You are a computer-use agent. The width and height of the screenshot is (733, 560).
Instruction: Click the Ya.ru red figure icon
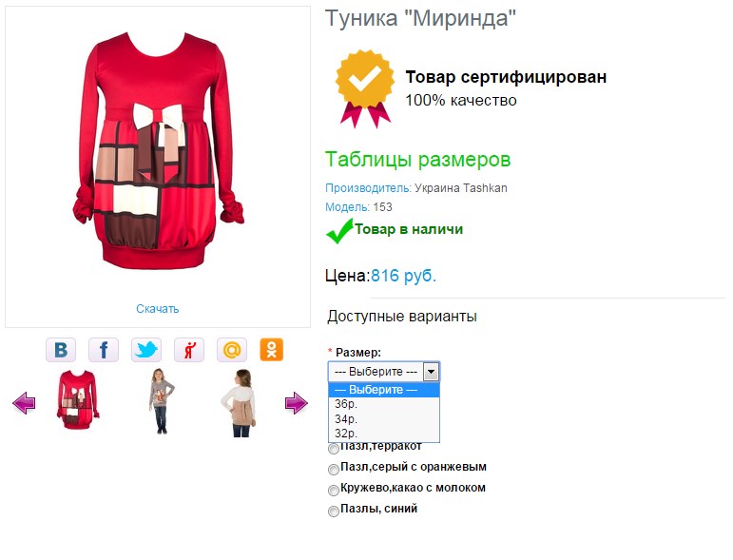[x=189, y=350]
